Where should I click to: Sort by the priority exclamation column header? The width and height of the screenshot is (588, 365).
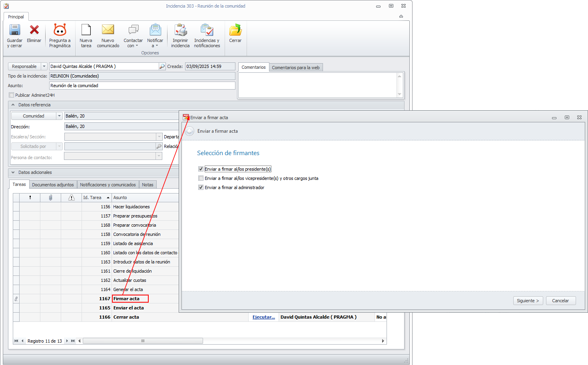(x=30, y=197)
